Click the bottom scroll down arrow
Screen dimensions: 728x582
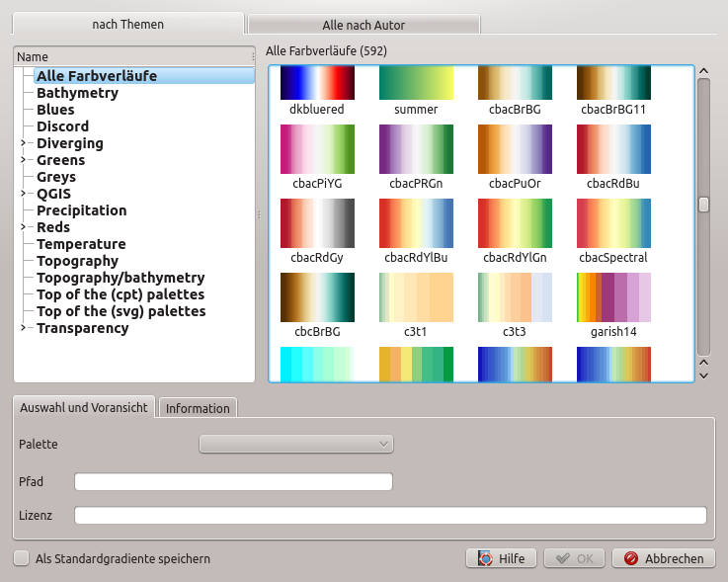pyautogui.click(x=704, y=375)
